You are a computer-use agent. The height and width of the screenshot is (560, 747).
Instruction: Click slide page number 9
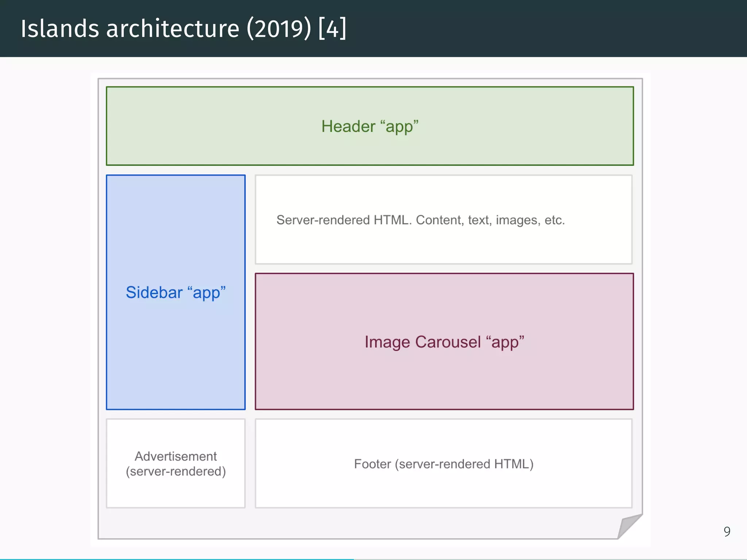pyautogui.click(x=727, y=532)
